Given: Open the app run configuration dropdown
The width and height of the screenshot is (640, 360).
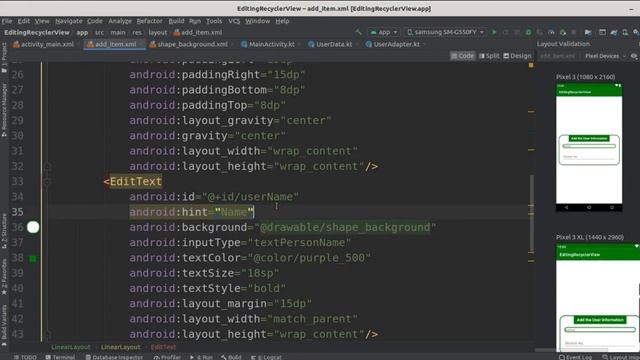Looking at the screenshot, I should [384, 32].
